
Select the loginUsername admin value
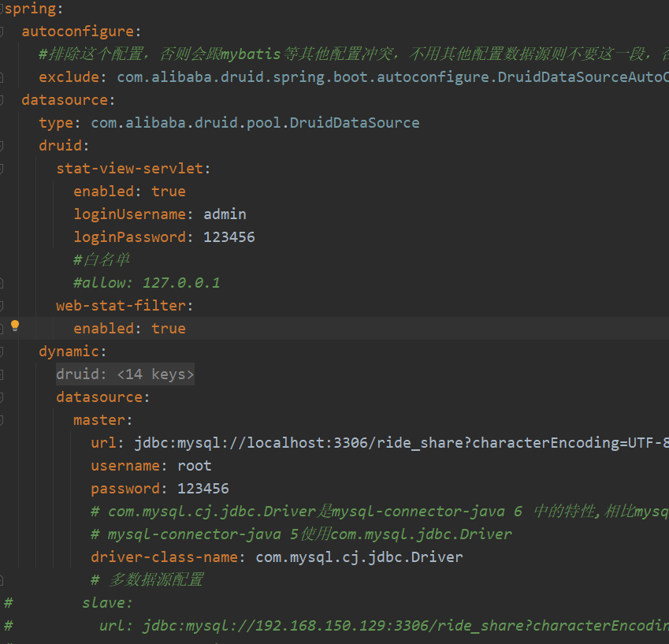225,214
